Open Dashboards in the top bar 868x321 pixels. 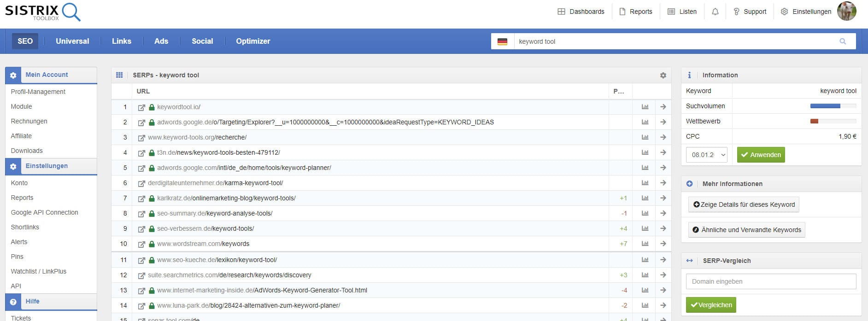point(581,12)
